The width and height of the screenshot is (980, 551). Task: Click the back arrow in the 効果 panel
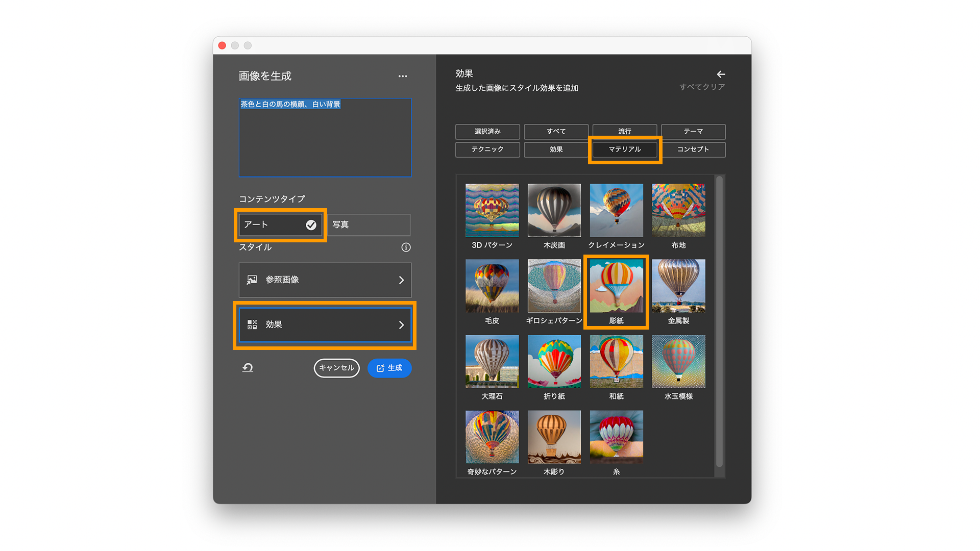[x=721, y=74]
